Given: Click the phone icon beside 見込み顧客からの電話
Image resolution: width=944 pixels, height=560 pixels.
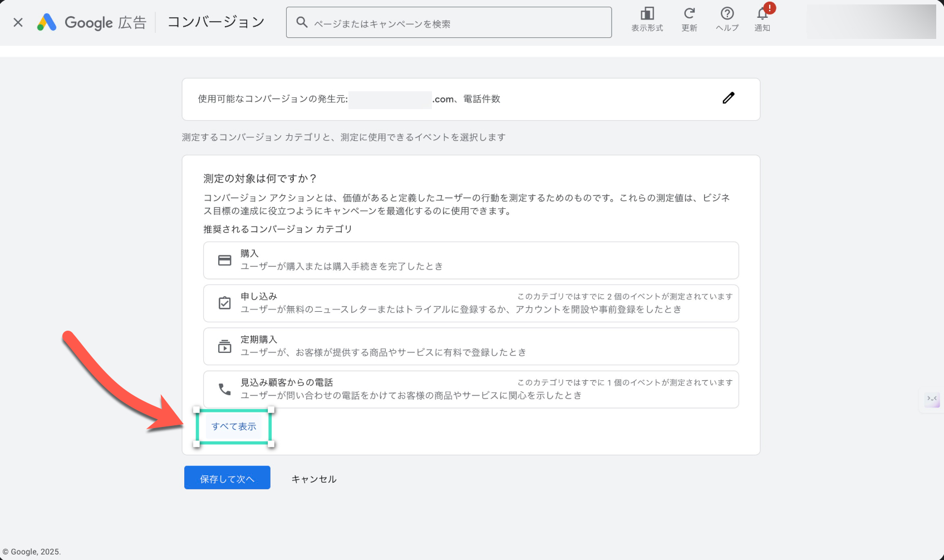Looking at the screenshot, I should click(x=224, y=389).
